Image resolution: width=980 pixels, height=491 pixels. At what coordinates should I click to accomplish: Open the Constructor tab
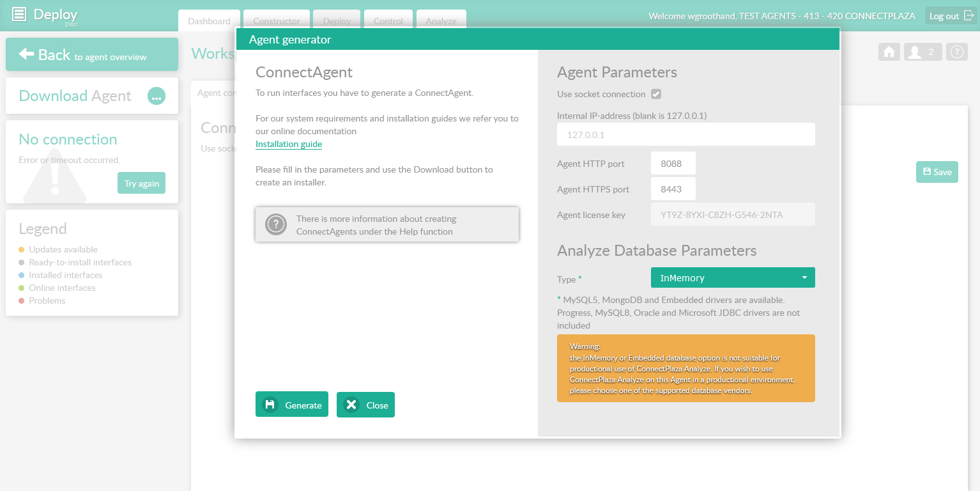coord(277,20)
